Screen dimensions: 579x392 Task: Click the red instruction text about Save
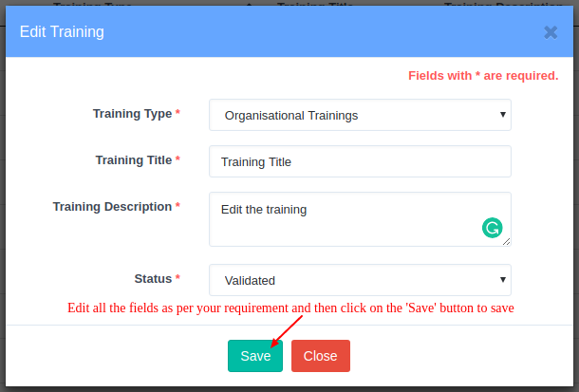click(x=290, y=308)
